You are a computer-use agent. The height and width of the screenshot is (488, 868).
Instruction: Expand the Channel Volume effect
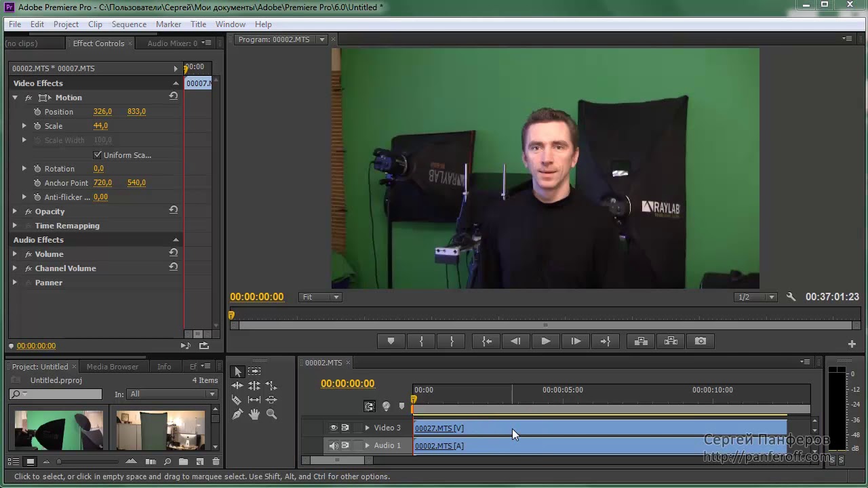coord(15,268)
